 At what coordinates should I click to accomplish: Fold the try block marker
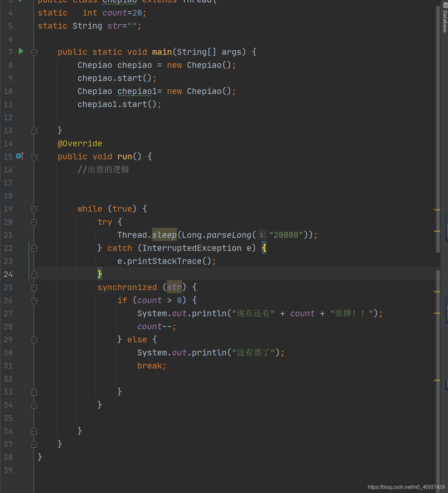[34, 222]
